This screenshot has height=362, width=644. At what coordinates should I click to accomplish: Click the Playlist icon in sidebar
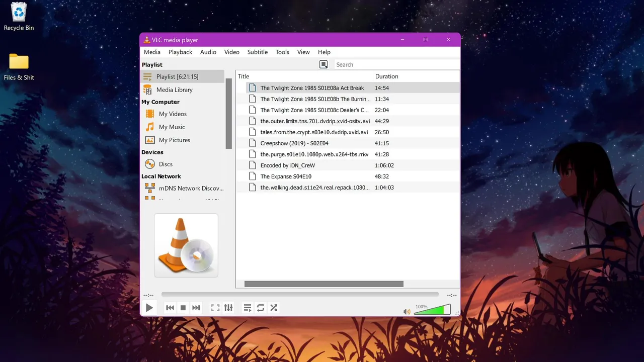[147, 76]
